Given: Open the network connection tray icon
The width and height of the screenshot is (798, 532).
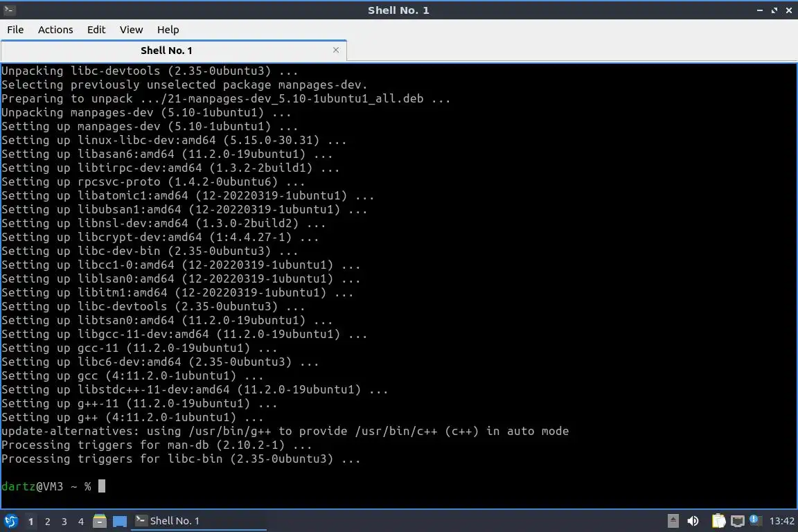Looking at the screenshot, I should [737, 521].
